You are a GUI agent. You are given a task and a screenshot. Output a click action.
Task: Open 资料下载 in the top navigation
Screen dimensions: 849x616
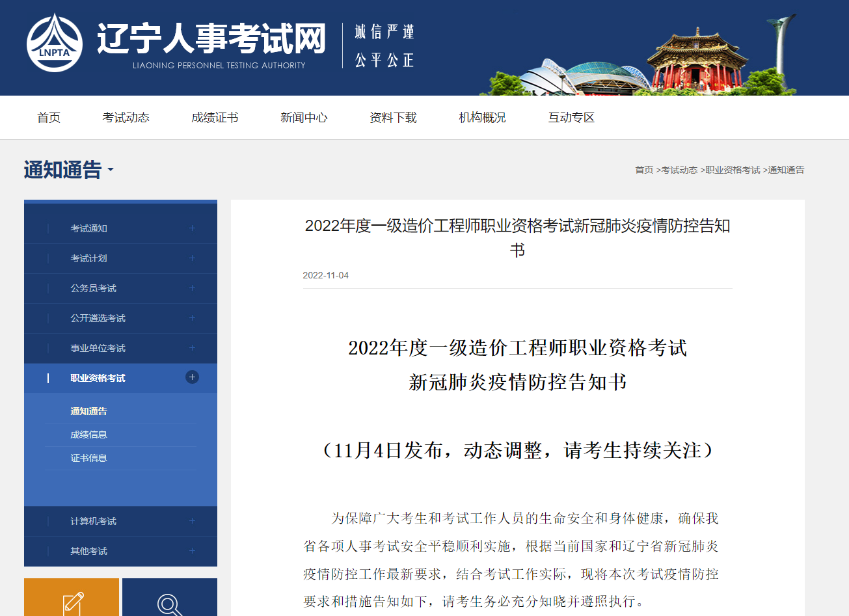click(393, 118)
